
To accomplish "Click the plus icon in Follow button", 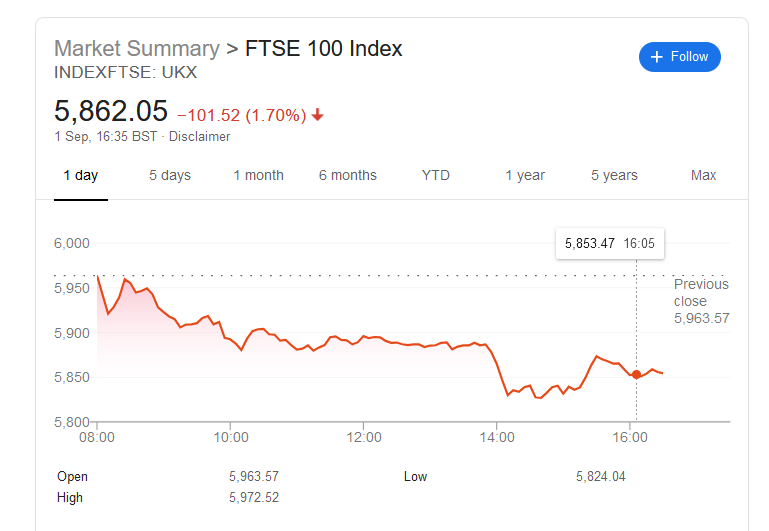I will [657, 57].
